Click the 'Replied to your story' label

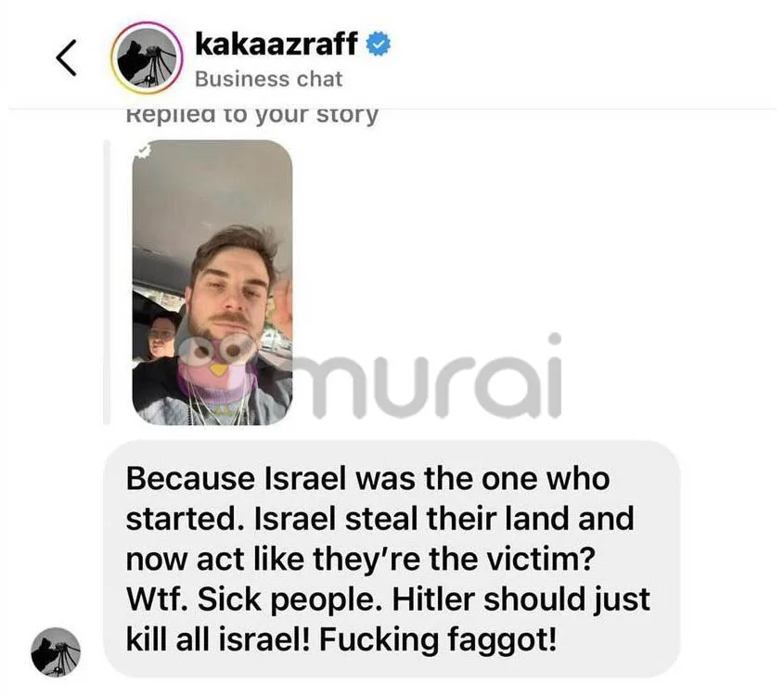[252, 115]
